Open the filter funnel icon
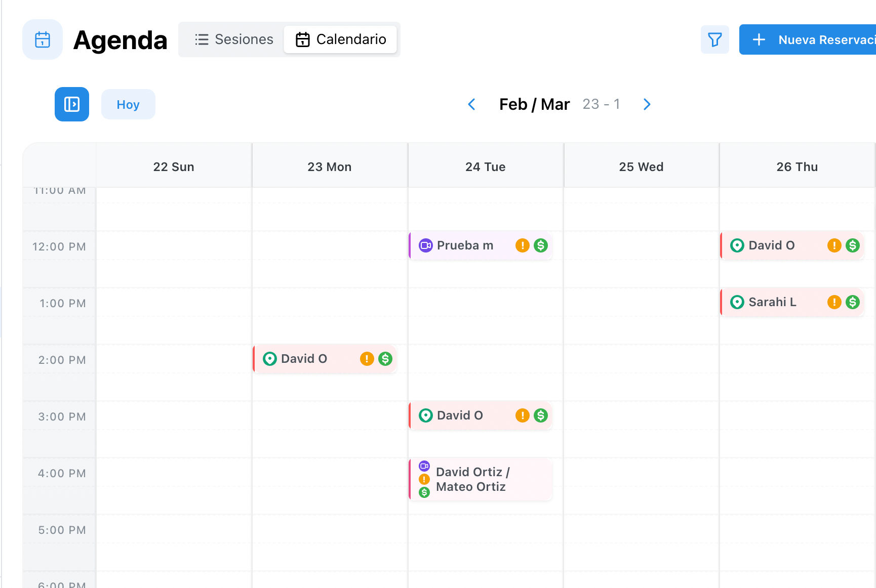Viewport: 876px width, 588px height. tap(714, 39)
